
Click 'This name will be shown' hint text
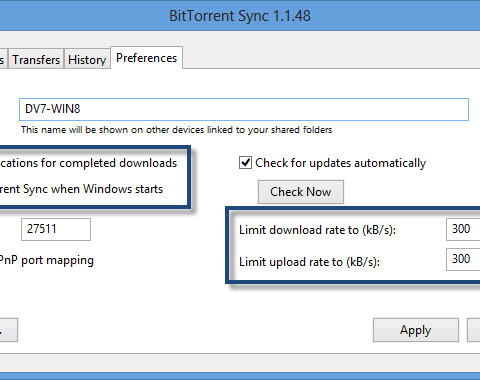[x=177, y=130]
